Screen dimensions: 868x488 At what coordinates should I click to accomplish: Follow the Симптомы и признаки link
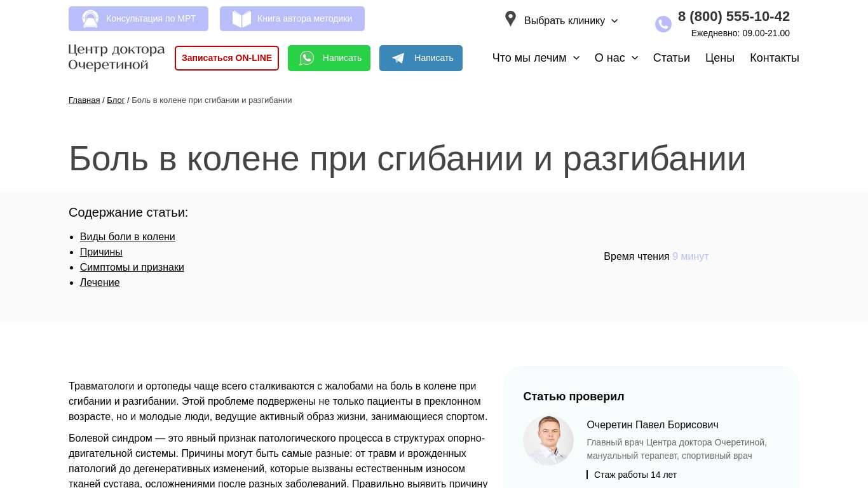[132, 268]
